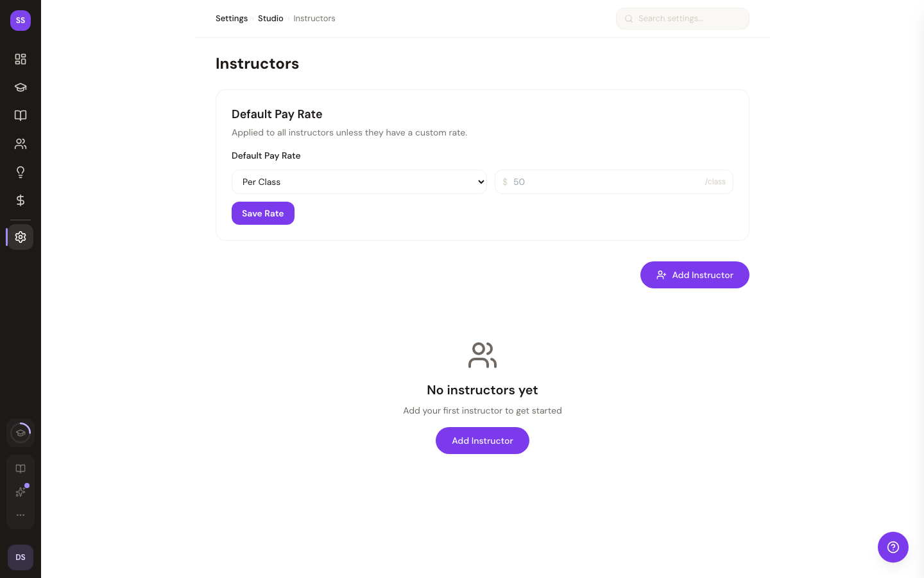
Task: Click the Save Rate button
Action: [262, 213]
